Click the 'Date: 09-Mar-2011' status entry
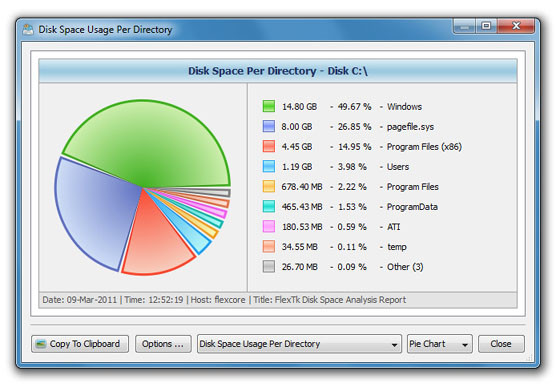This screenshot has height=387, width=560. tap(80, 300)
